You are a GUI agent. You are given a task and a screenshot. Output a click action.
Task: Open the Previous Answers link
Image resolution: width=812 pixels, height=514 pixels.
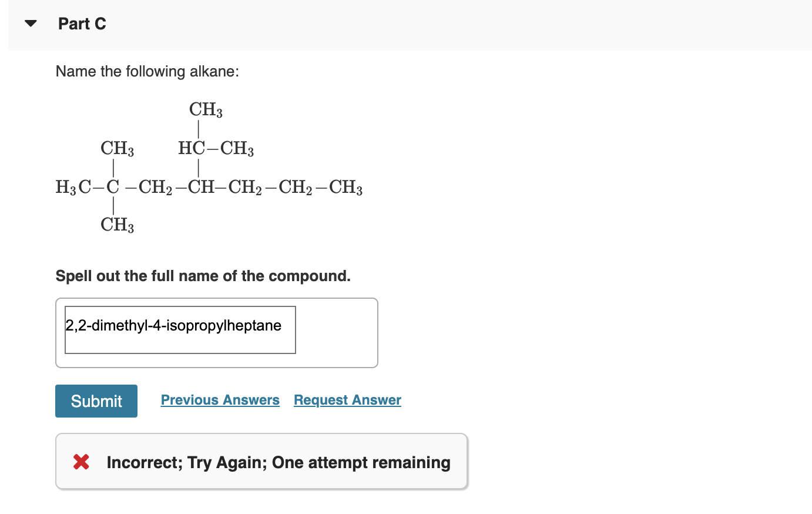click(220, 400)
